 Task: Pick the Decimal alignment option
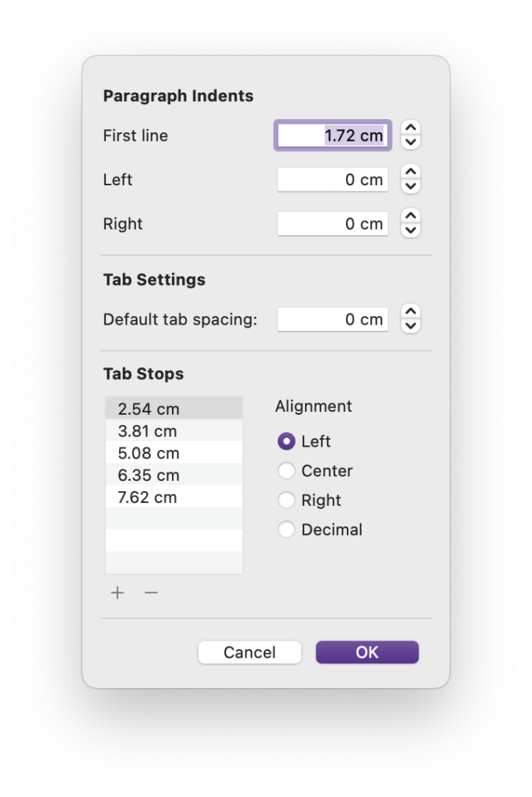(x=286, y=530)
